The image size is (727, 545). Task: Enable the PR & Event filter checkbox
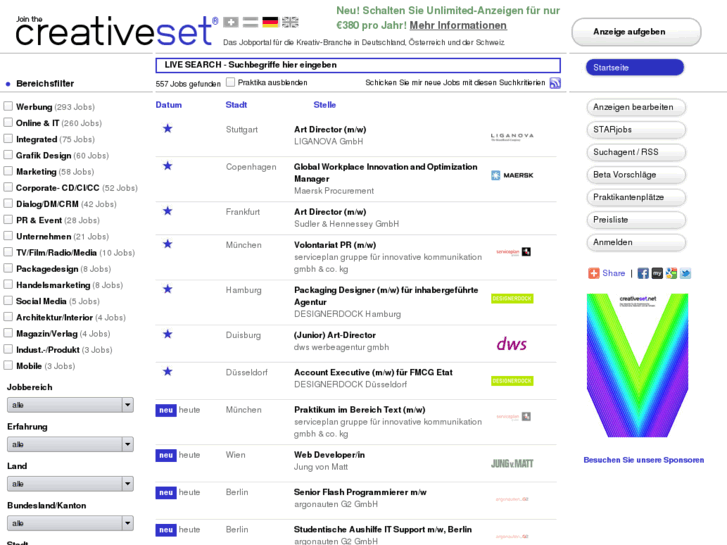click(x=8, y=220)
